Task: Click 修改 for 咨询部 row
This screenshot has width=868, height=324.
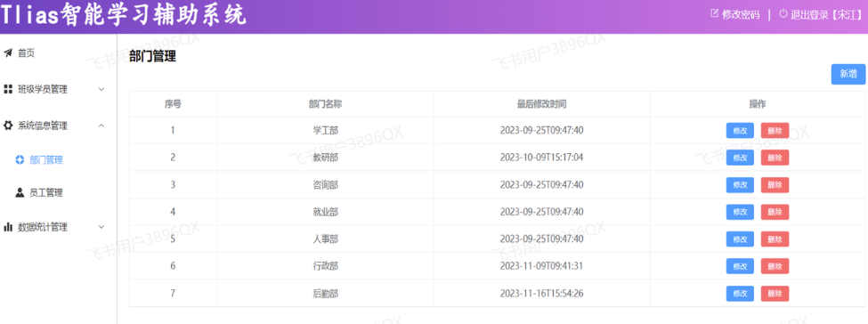Action: 740,185
